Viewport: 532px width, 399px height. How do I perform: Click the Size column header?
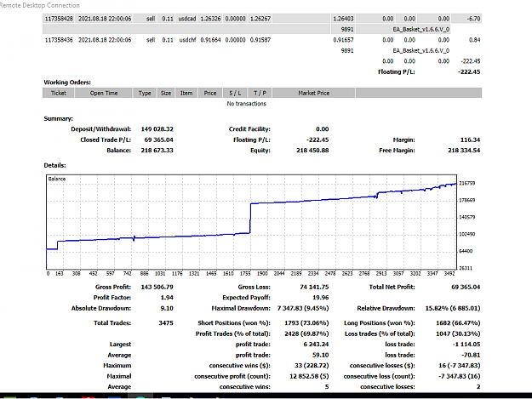166,93
